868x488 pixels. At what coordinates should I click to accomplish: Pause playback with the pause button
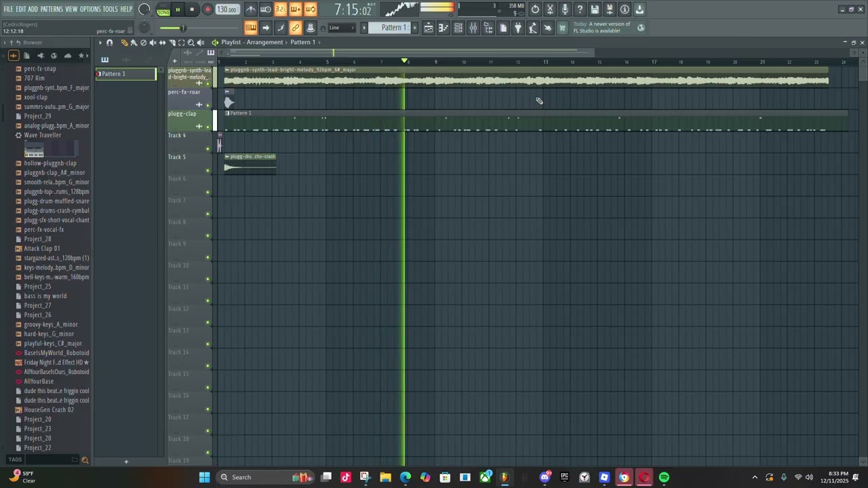click(178, 9)
